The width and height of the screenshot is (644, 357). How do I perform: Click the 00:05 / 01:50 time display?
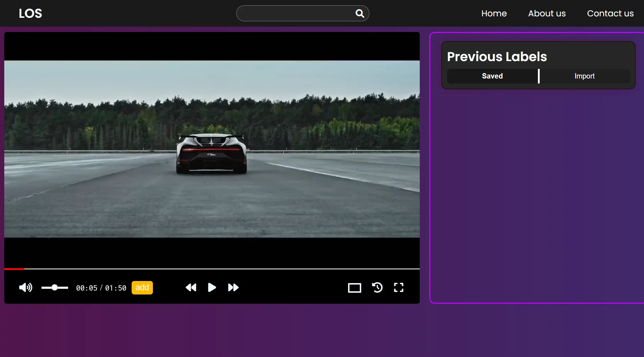101,288
